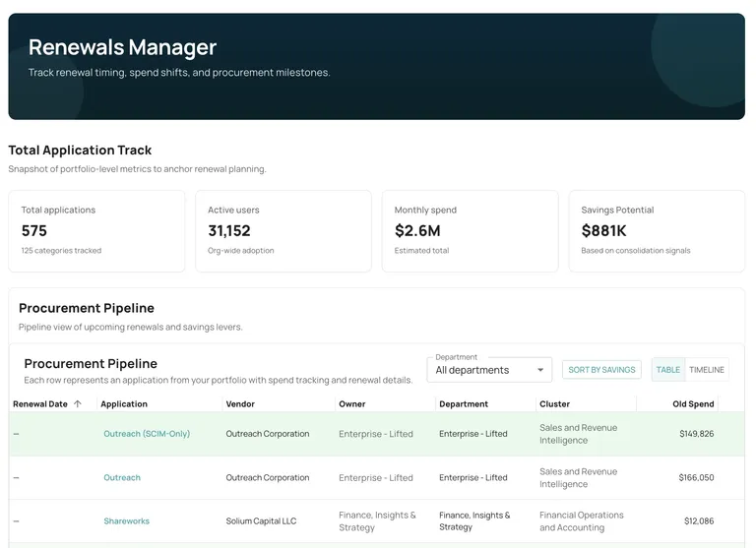
Task: Click the $166,050 old spend value
Action: [x=696, y=477]
